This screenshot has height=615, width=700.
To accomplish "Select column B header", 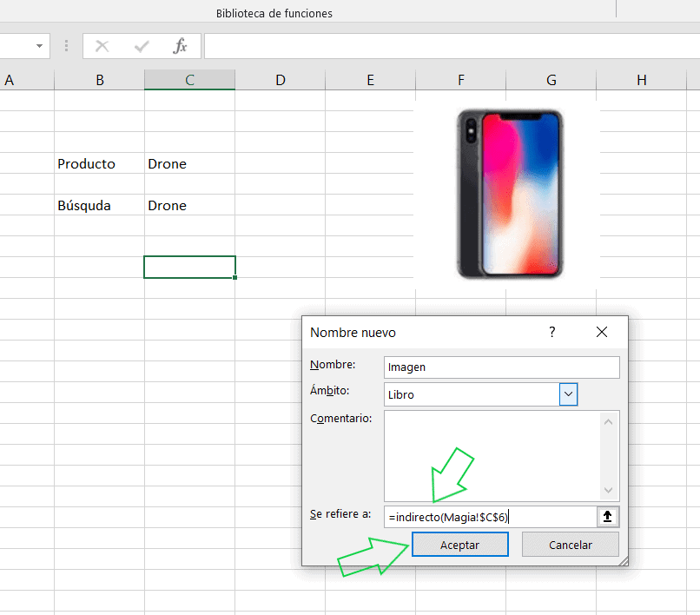I will 100,80.
